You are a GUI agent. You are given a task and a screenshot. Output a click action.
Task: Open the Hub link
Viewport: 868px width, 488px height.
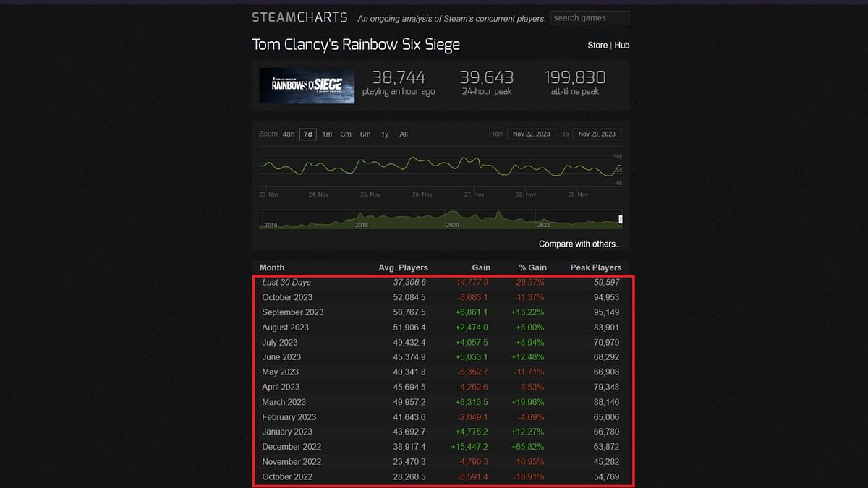point(622,45)
